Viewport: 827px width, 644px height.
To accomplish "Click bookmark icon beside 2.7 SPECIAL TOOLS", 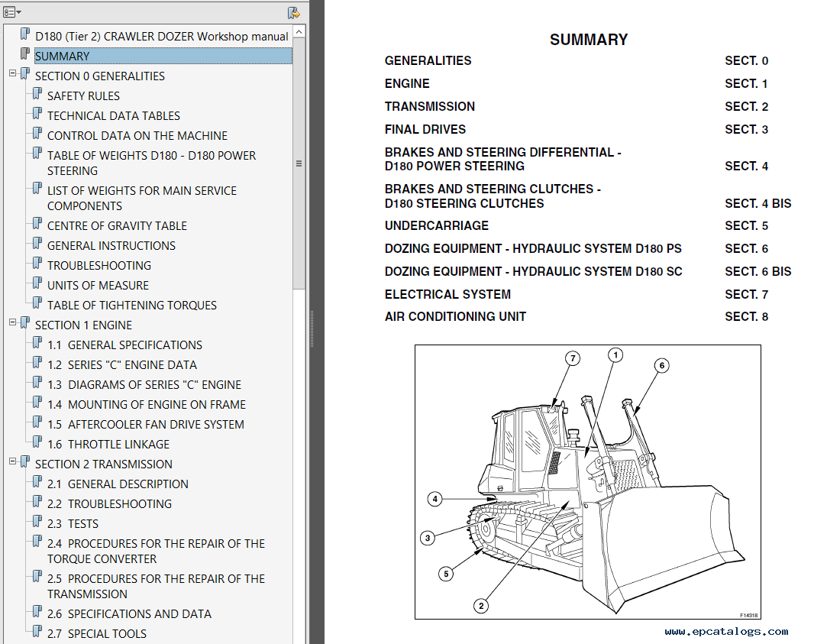I will (37, 631).
